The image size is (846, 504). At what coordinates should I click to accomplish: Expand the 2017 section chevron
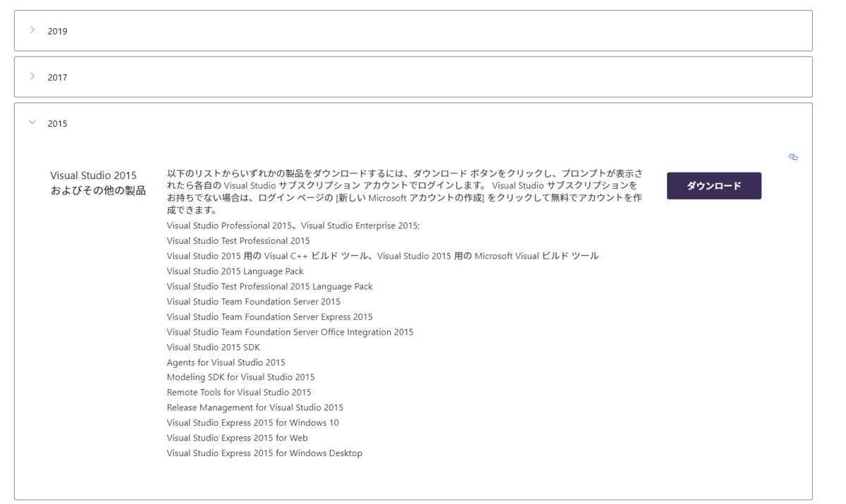32,77
